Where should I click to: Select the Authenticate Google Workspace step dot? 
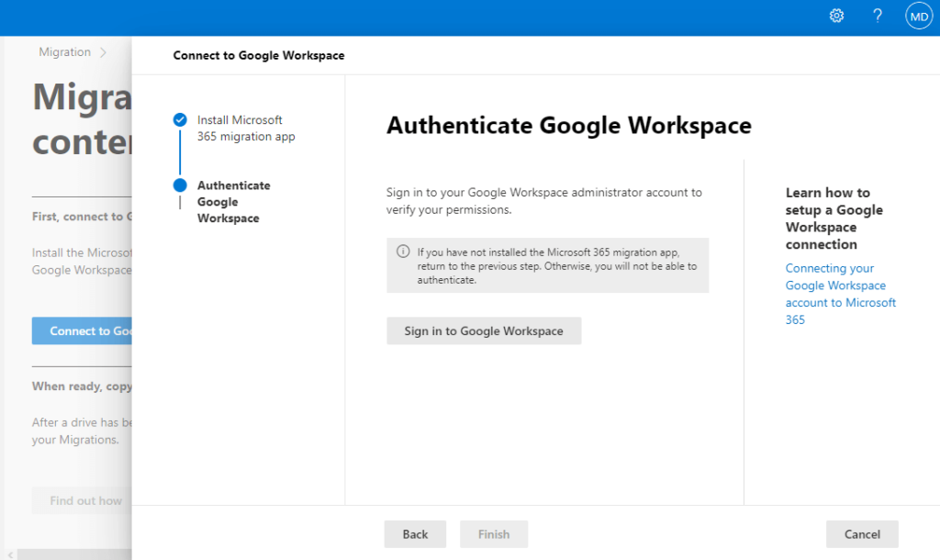point(181,185)
